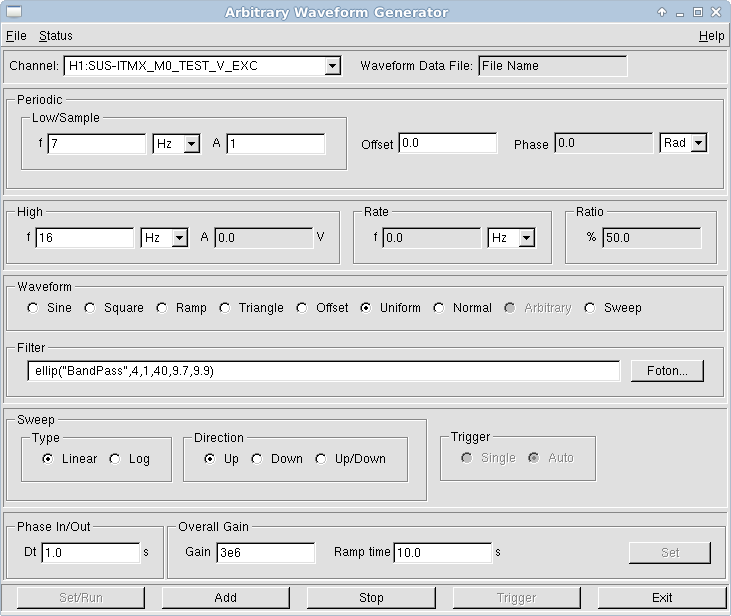Focus the Low/Sample frequency field
Viewport: 731px width, 616px height.
point(97,144)
